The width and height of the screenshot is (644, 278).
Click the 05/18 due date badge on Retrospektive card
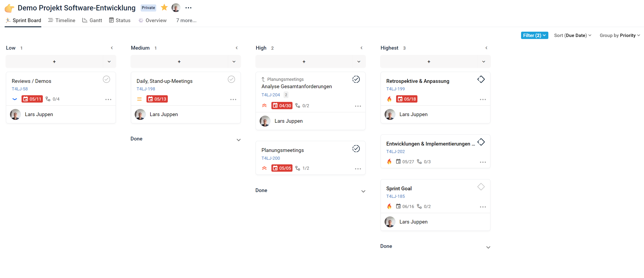tap(407, 99)
